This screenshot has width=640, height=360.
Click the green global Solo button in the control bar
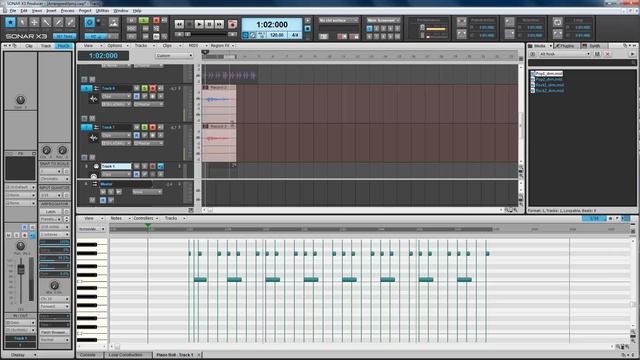(x=144, y=20)
